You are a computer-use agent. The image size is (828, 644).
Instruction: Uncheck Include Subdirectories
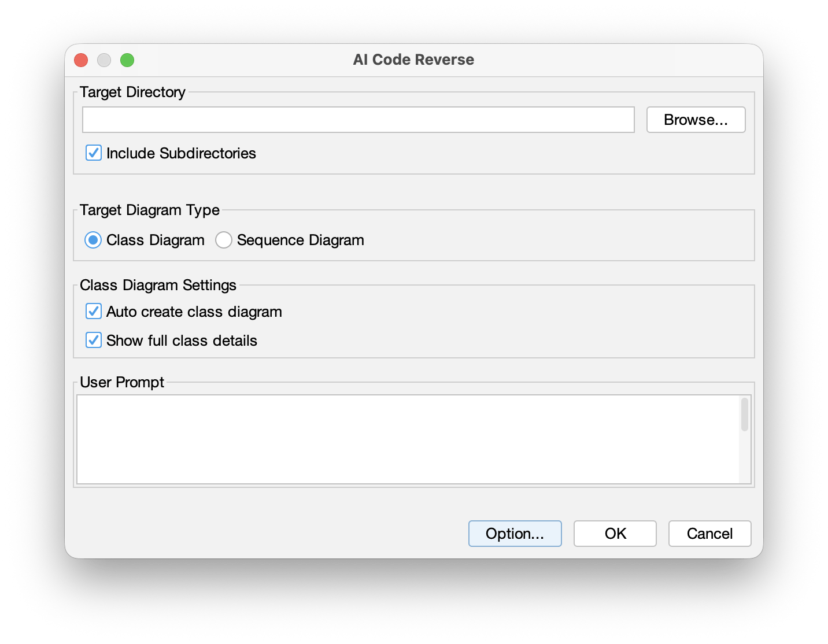93,153
